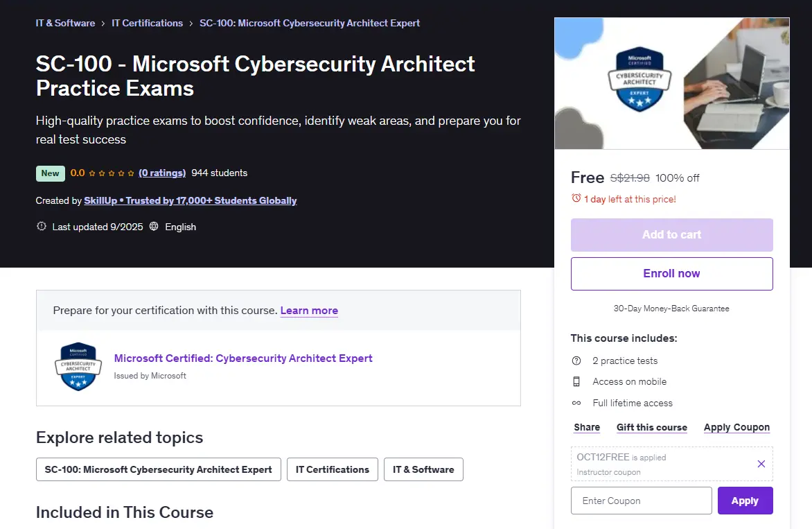Click the 2 practice tests text
This screenshot has width=812, height=529.
tap(625, 361)
